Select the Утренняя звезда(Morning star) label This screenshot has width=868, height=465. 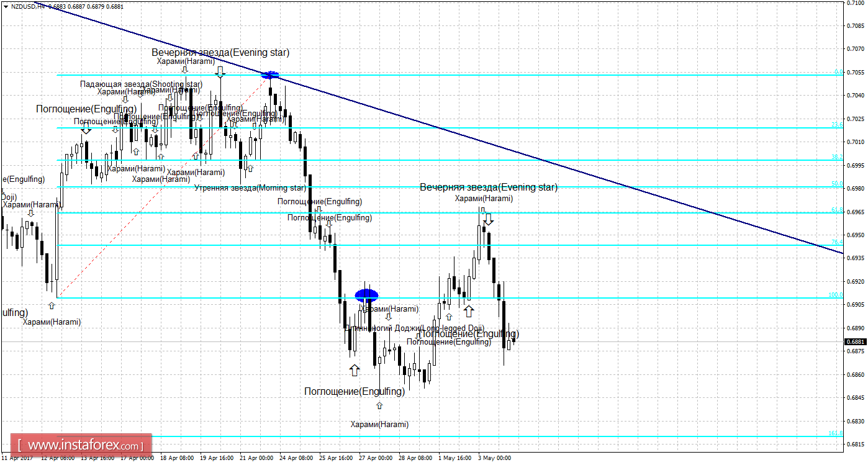click(250, 187)
